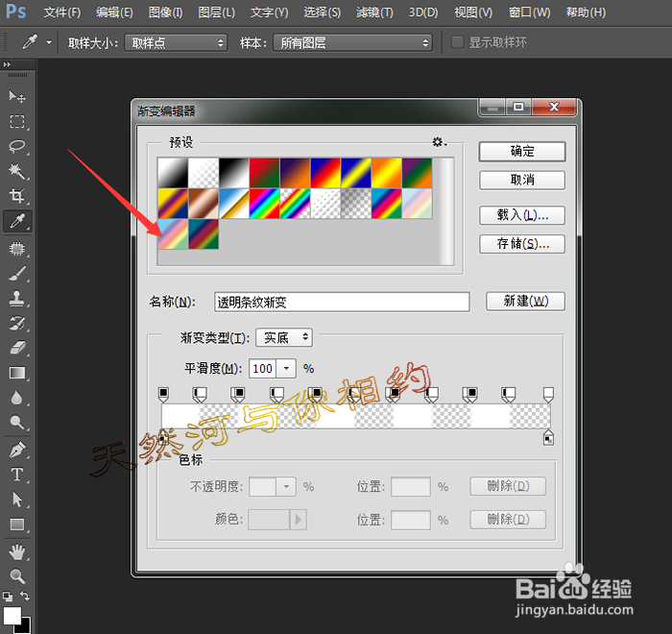The width and height of the screenshot is (672, 634).
Task: Select the Move tool
Action: click(17, 96)
